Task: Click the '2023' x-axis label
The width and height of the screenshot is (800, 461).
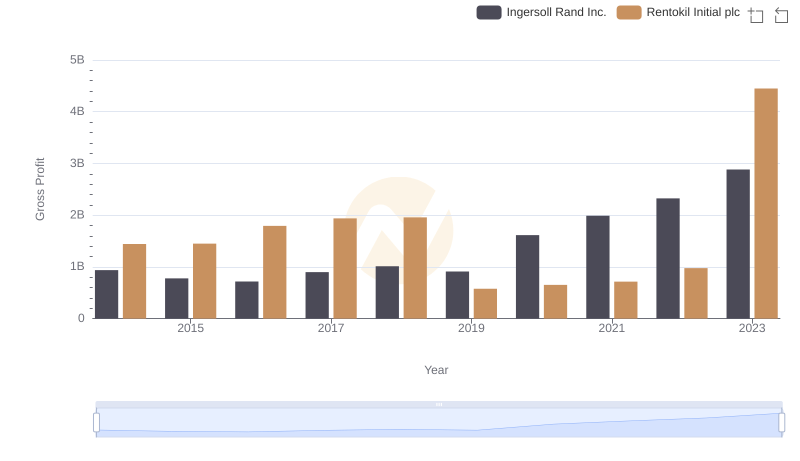Action: 752,328
